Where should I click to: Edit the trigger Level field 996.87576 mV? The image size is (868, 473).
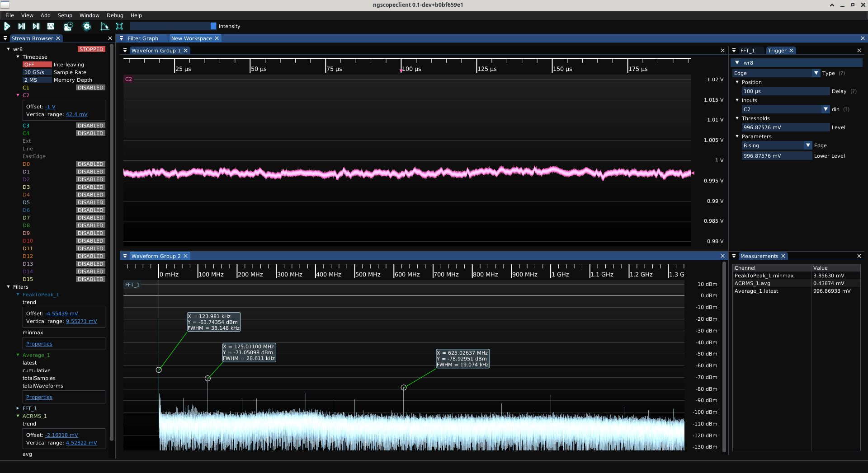pos(786,127)
